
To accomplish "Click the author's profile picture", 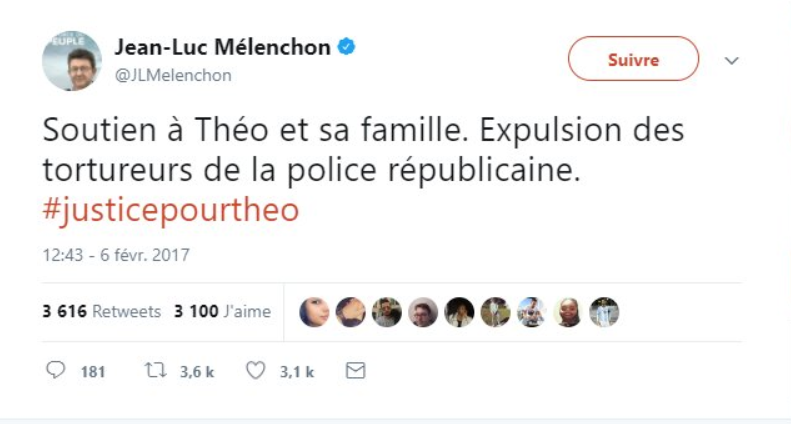I will click(71, 60).
